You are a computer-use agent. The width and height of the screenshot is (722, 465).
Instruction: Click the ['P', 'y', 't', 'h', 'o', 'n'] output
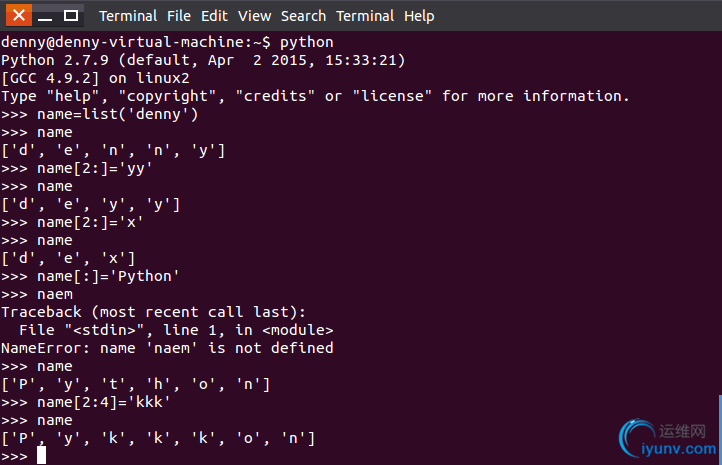[135, 384]
